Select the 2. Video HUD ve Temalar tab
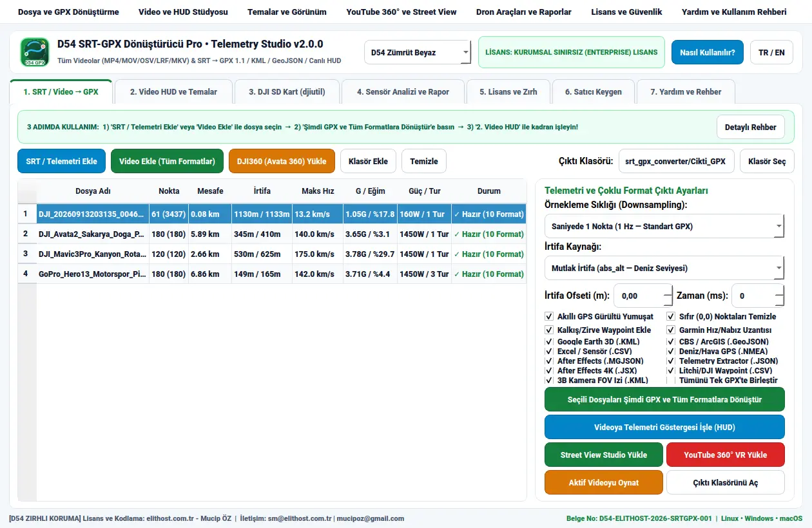The height and width of the screenshot is (528, 812). [x=173, y=91]
